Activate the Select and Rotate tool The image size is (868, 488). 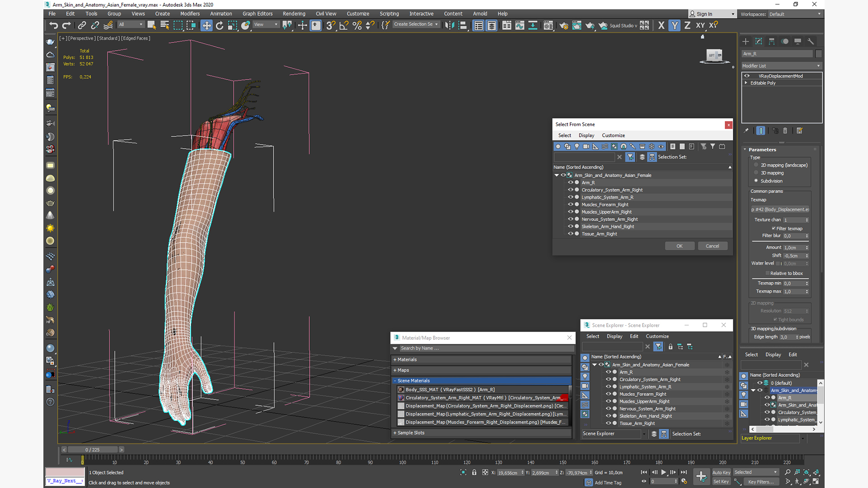point(219,25)
